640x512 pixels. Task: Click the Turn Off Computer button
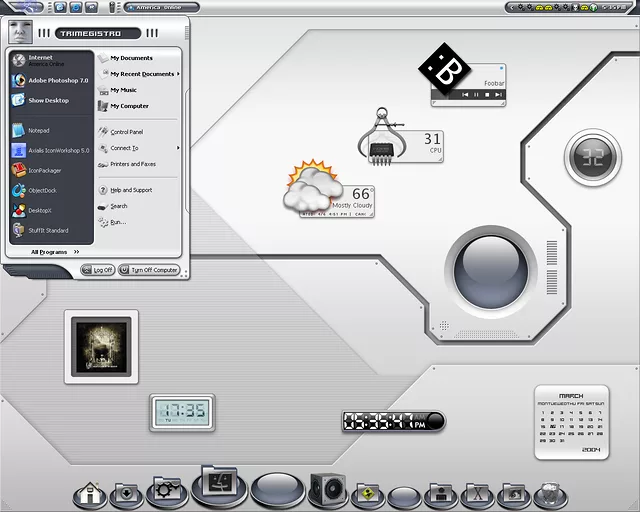(149, 270)
